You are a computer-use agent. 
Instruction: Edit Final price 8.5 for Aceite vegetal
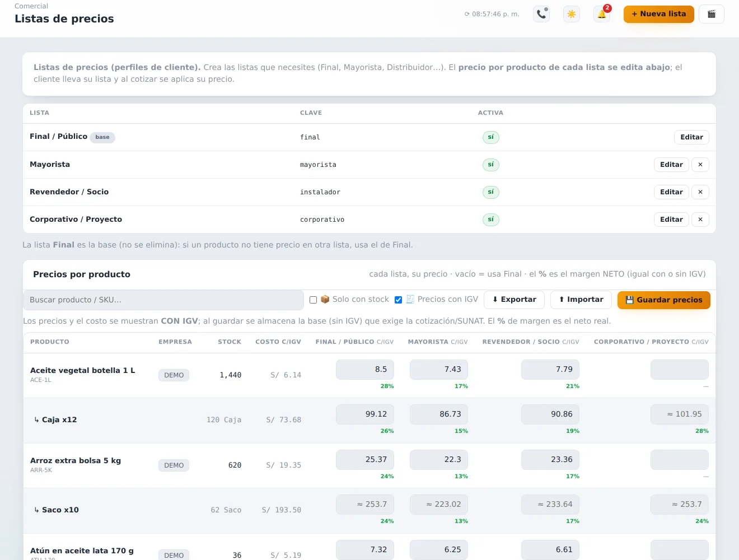[365, 370]
